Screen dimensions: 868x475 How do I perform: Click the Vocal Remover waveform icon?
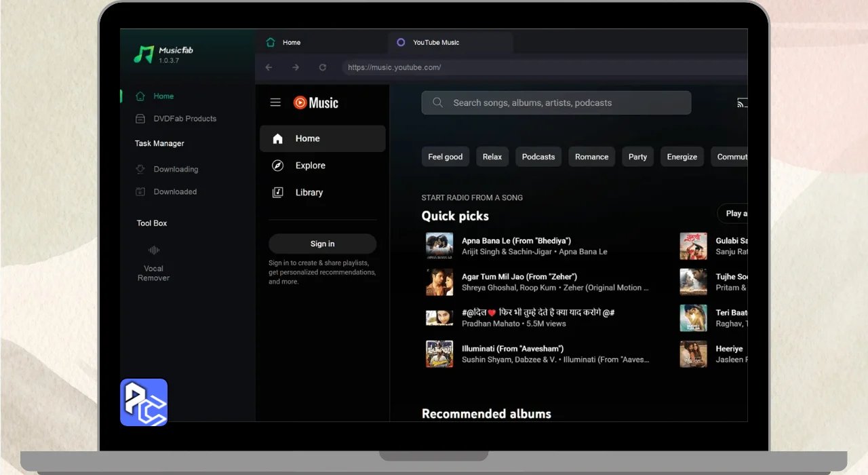[154, 250]
